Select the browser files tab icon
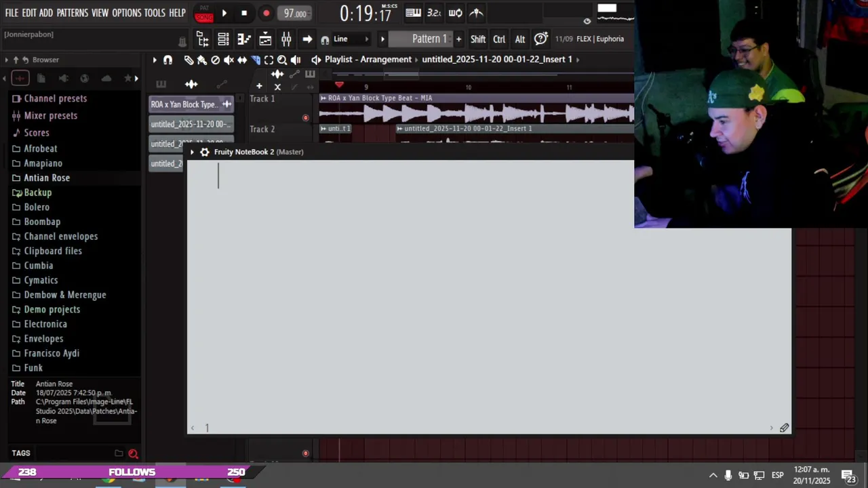Screen dimensions: 868x488 [x=41, y=79]
